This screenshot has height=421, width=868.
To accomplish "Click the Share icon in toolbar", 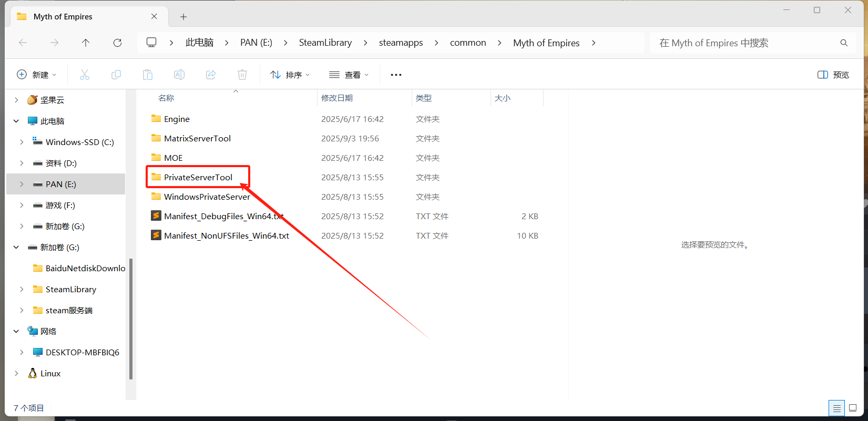I will (211, 75).
